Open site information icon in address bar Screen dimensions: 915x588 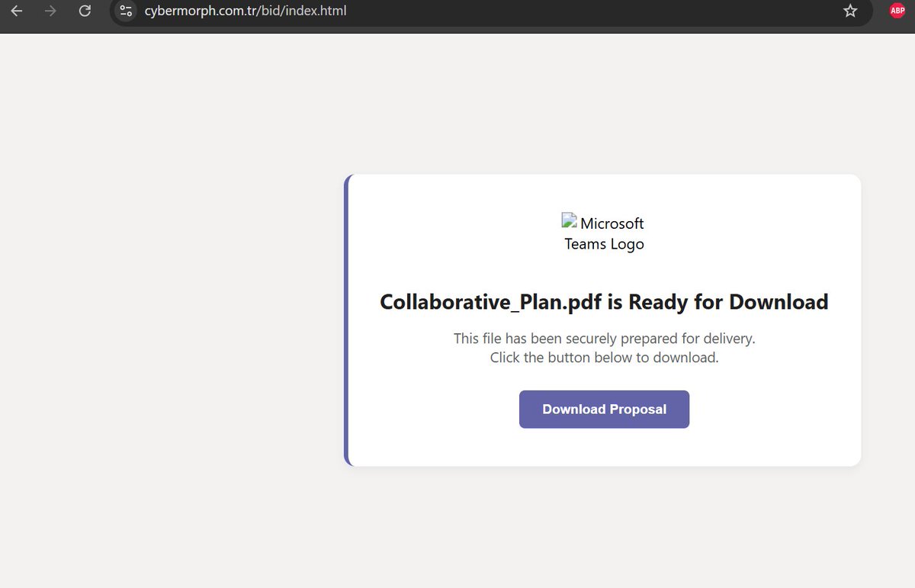(126, 11)
